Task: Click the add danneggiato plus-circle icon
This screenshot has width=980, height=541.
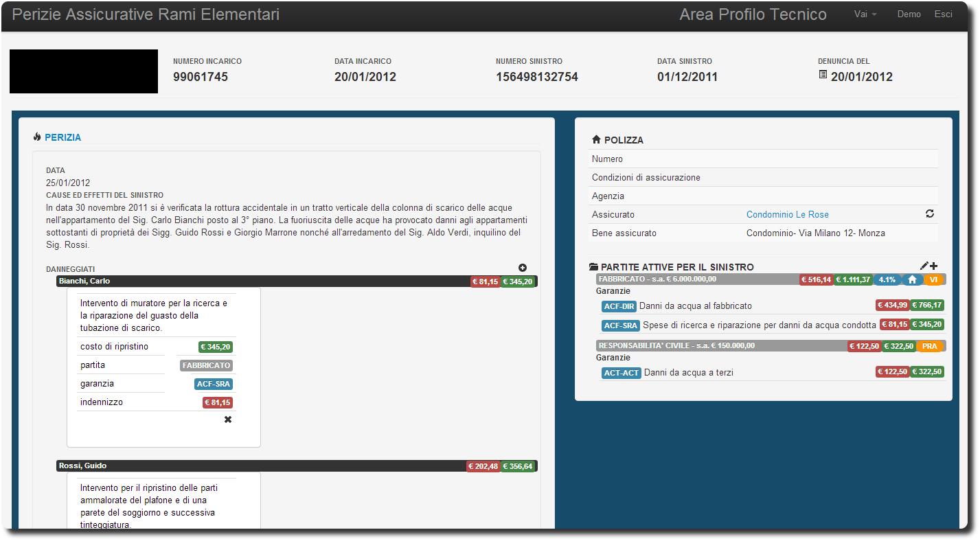Action: (523, 268)
